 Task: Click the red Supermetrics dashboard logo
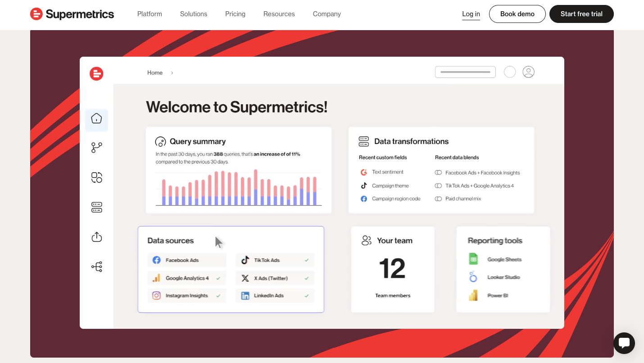96,73
